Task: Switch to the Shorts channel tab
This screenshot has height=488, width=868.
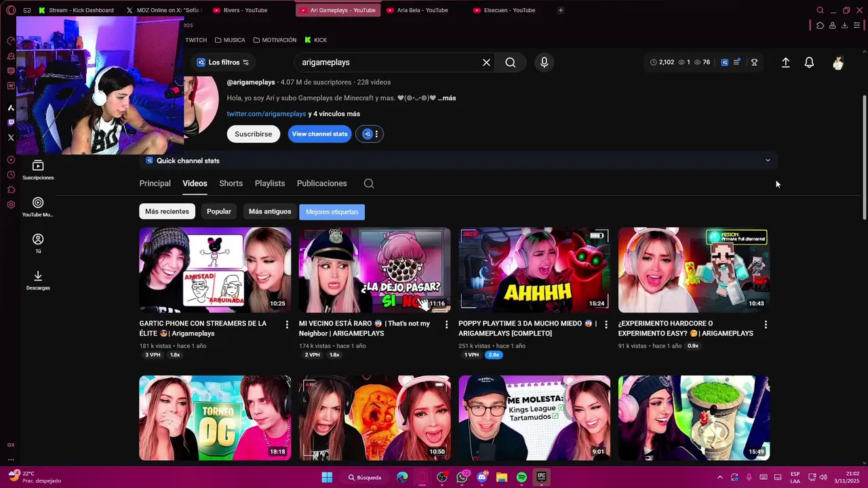Action: [x=231, y=184]
